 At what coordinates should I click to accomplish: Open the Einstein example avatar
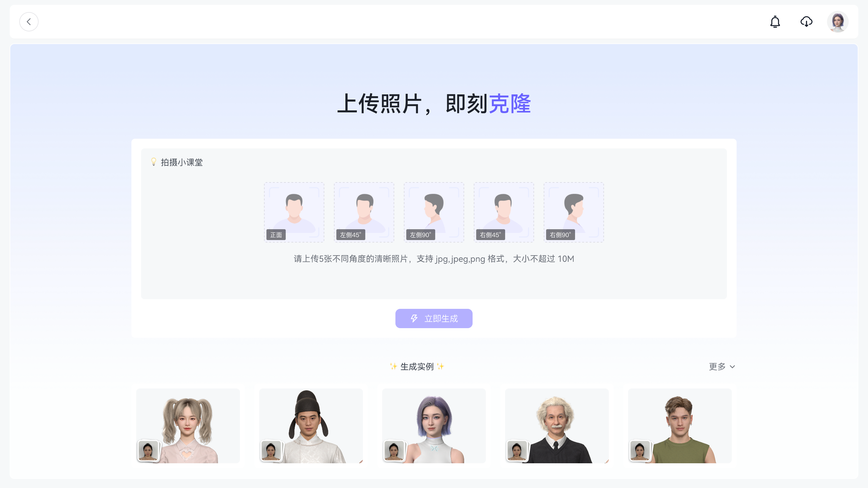pyautogui.click(x=557, y=426)
